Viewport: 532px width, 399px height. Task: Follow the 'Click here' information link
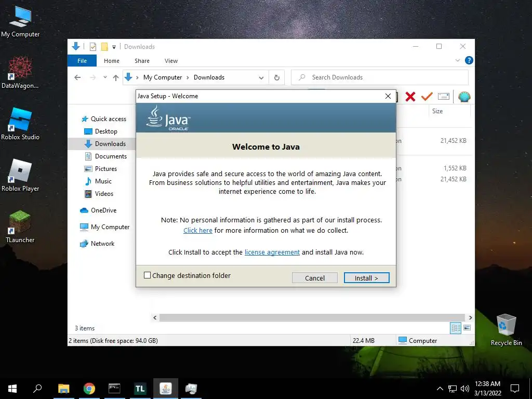(x=198, y=230)
